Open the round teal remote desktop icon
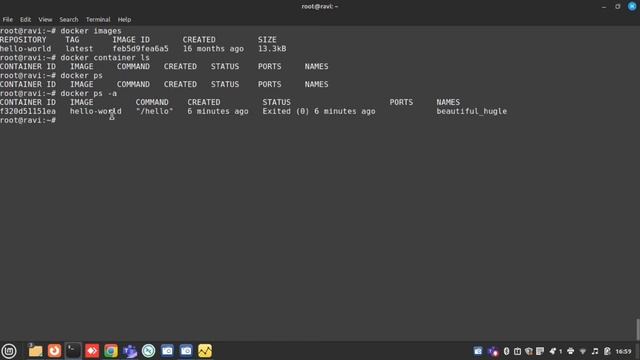Screen dimensions: 640x360 149,351
